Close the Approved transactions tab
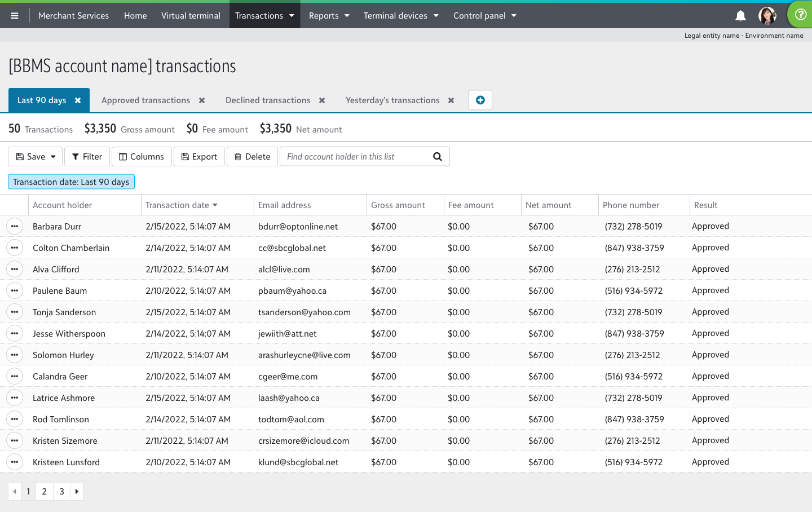 pos(202,100)
